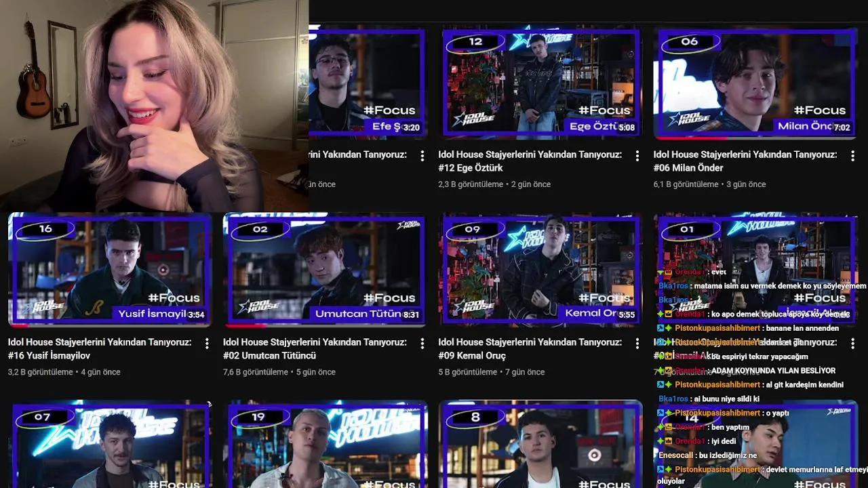Click '7,6 B görüntüleme • 5 gün önce' text

point(279,372)
